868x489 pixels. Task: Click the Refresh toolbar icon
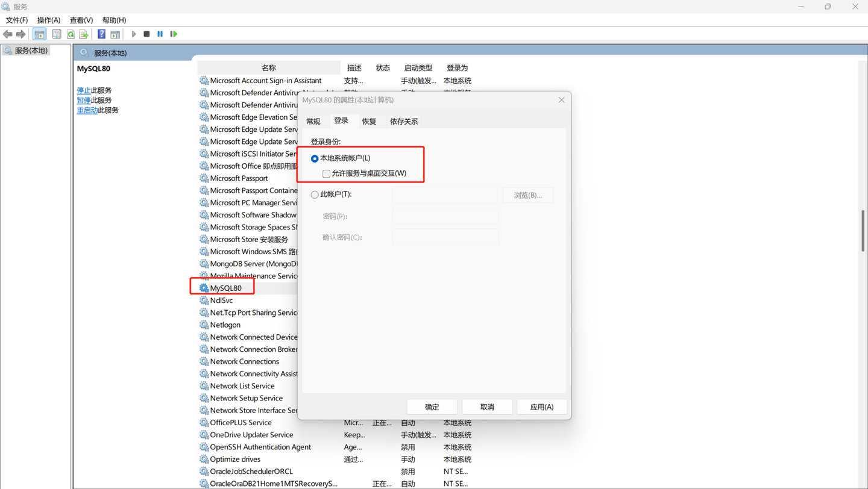pyautogui.click(x=71, y=34)
